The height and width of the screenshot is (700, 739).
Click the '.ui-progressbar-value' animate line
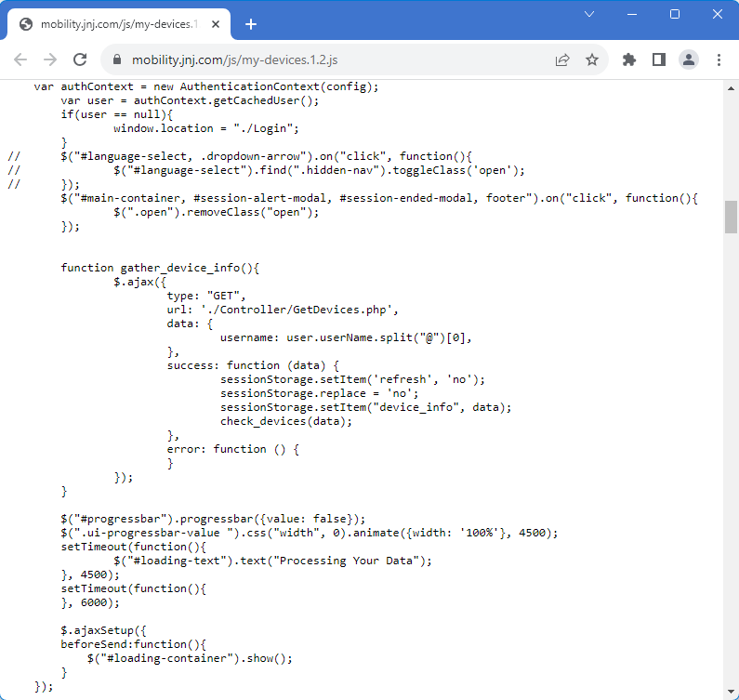click(x=310, y=533)
